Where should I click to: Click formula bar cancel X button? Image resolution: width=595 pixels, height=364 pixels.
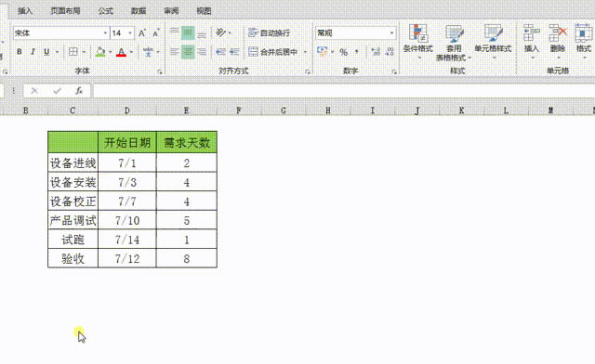coord(34,91)
